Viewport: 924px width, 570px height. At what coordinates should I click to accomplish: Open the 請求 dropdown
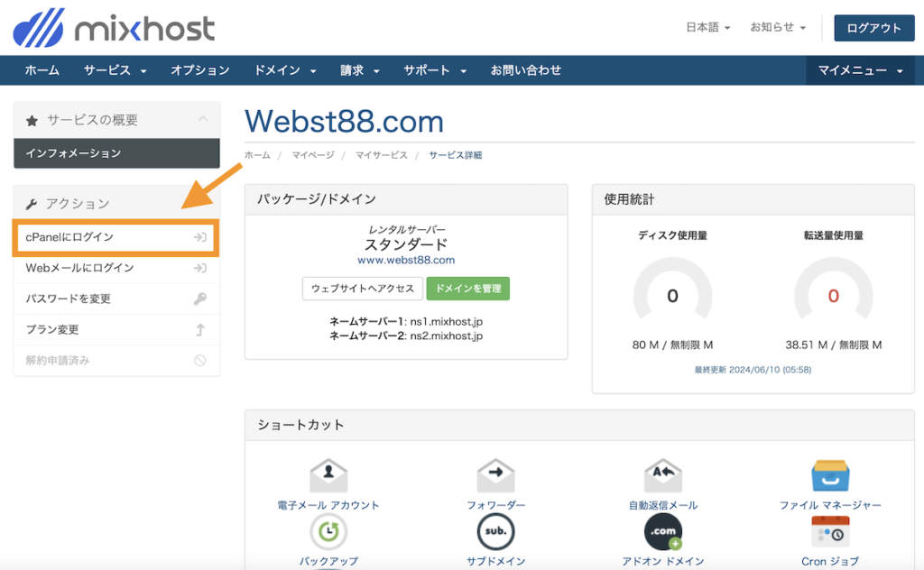tap(353, 69)
